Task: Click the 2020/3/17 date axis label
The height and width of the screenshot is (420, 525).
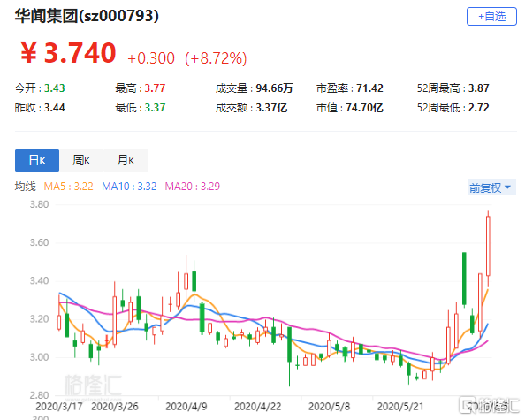Action: point(59,406)
